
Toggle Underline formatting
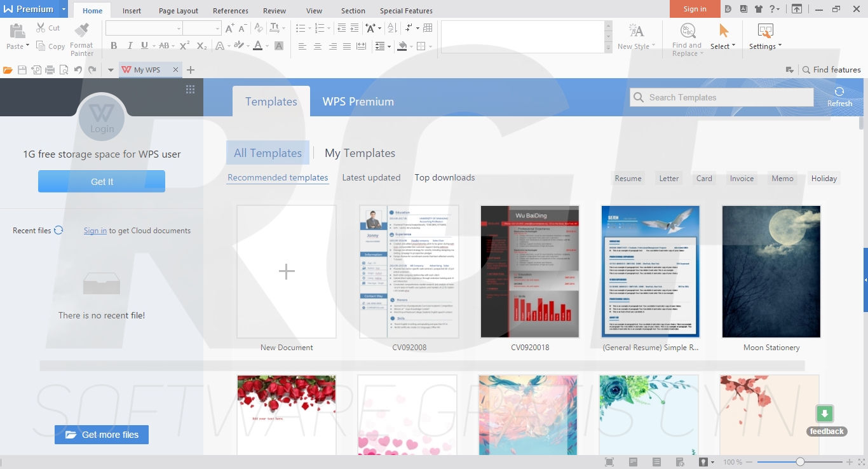click(144, 46)
